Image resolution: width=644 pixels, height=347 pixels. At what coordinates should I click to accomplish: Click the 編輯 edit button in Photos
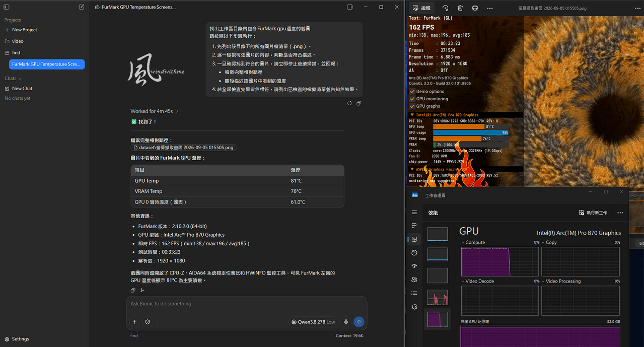[x=421, y=8]
